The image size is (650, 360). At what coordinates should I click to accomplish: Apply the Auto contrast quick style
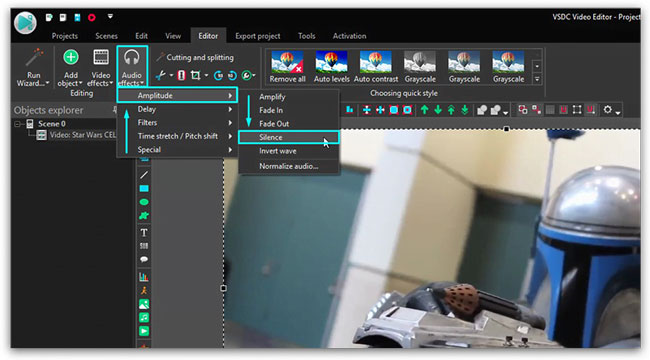pyautogui.click(x=376, y=67)
